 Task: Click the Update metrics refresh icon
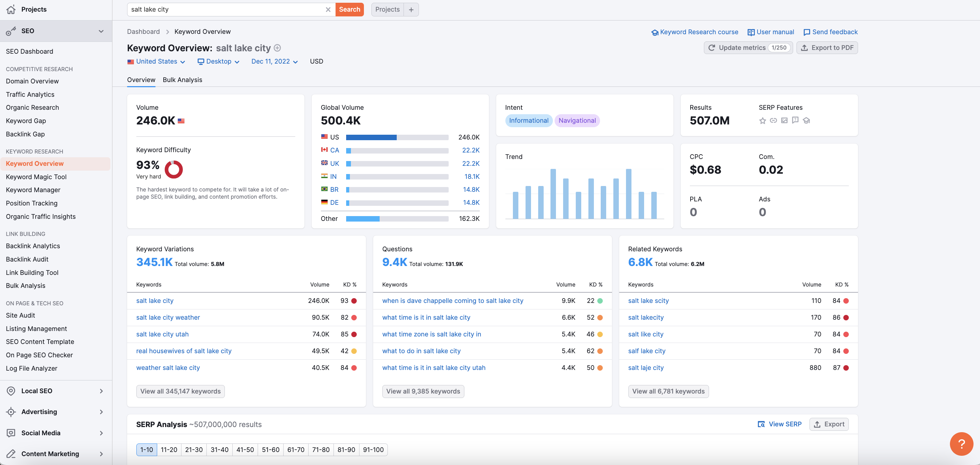point(711,48)
